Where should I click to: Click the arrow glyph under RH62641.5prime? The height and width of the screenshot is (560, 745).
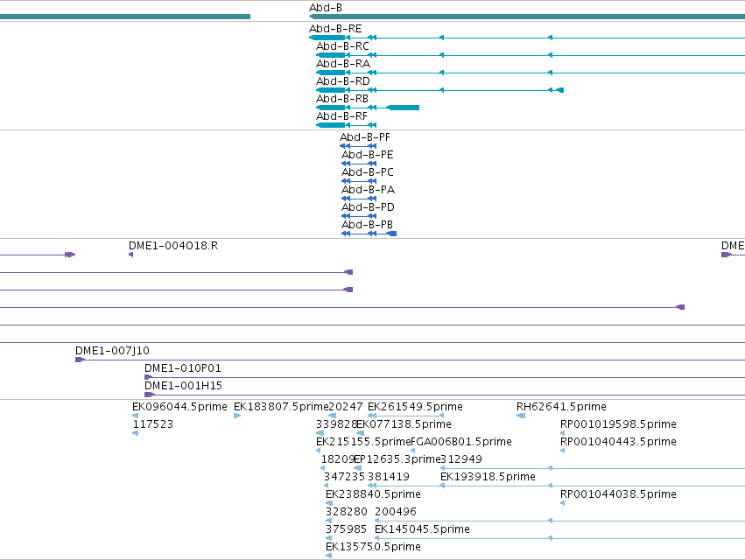pyautogui.click(x=521, y=416)
